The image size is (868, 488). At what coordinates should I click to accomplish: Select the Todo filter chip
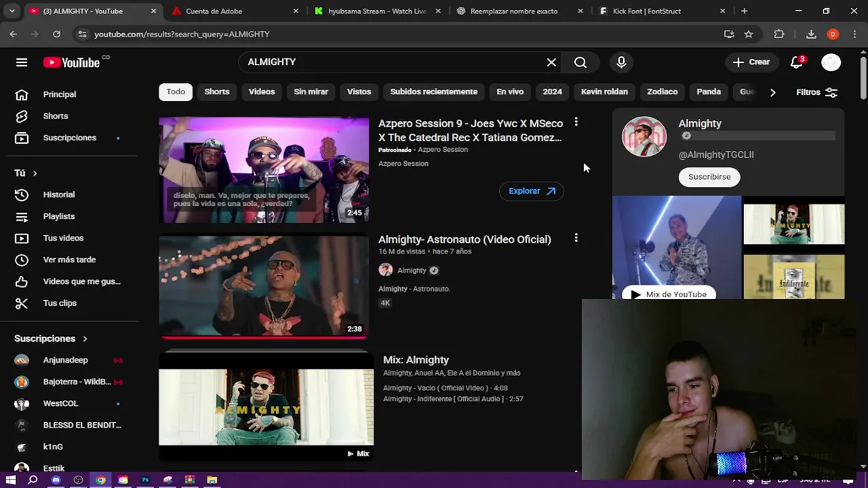pos(176,91)
